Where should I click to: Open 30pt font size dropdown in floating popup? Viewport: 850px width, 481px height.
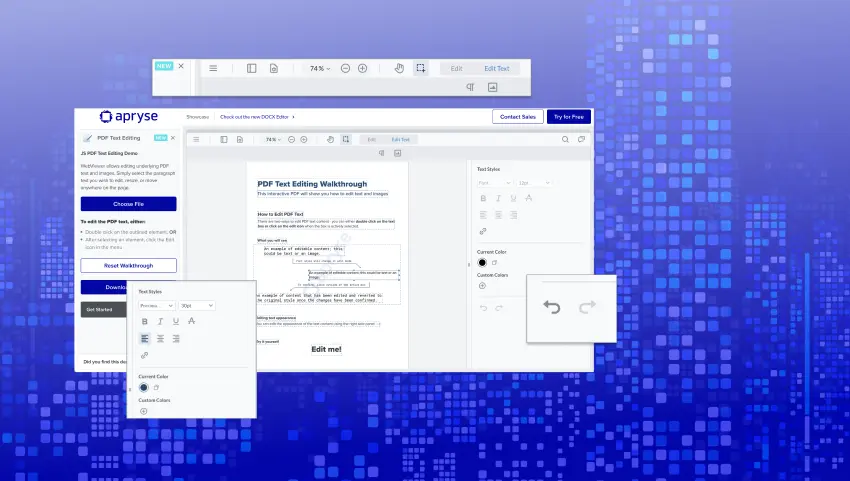coord(197,306)
